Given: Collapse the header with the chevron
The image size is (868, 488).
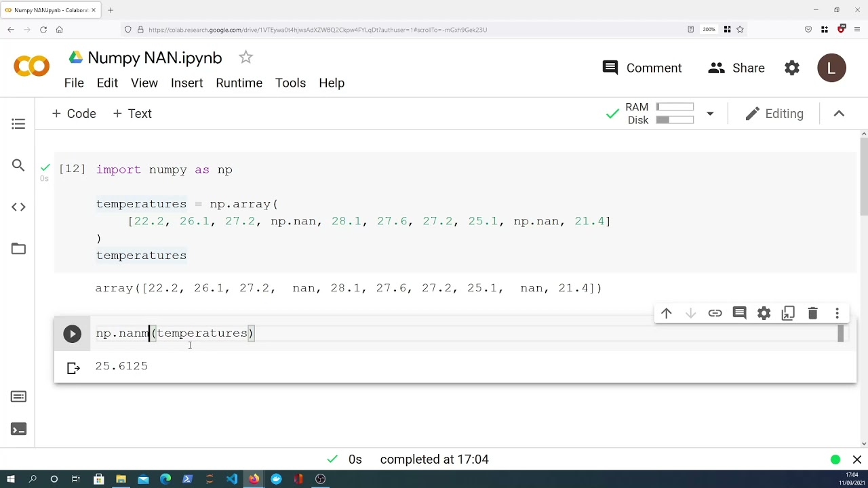Looking at the screenshot, I should 839,114.
